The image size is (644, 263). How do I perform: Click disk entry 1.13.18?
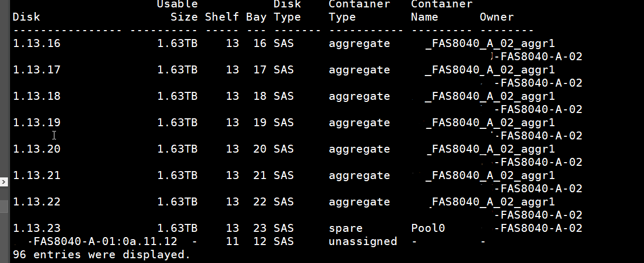tap(36, 97)
